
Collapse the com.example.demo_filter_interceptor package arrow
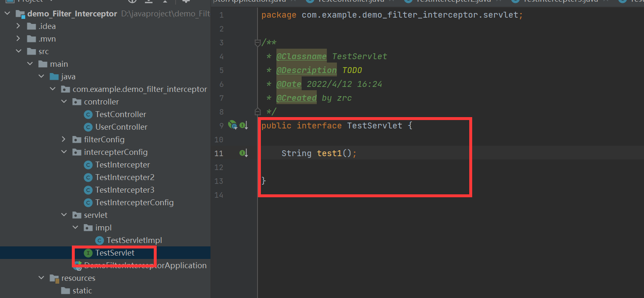[x=53, y=89]
